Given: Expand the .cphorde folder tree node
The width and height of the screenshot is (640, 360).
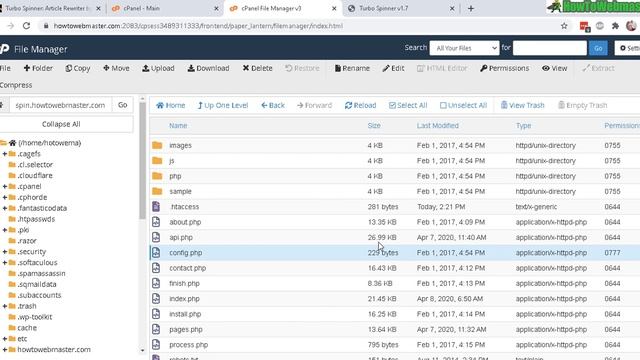Looking at the screenshot, I should [x=4, y=197].
